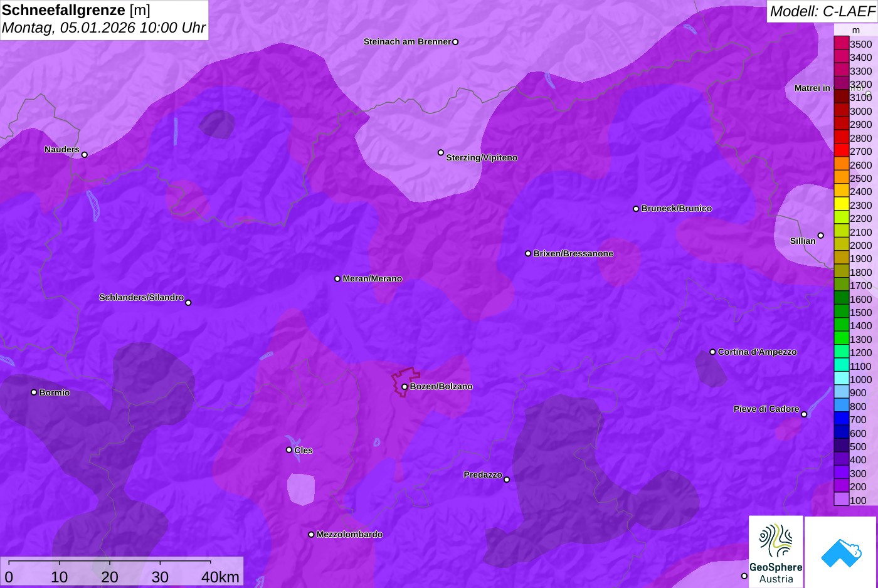Viewport: 878px width, 588px height.
Task: Click the 40km scale bar label
Action: coord(220,577)
